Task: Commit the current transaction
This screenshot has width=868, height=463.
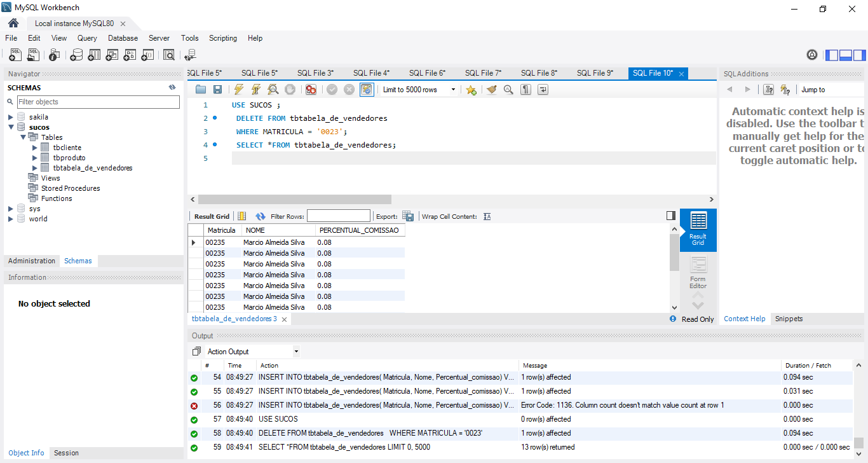Action: point(332,90)
